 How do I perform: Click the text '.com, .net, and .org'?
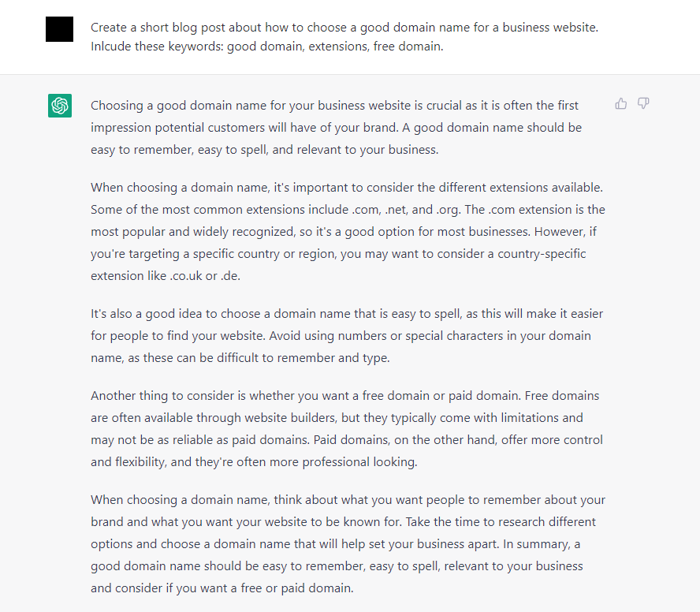(x=406, y=210)
